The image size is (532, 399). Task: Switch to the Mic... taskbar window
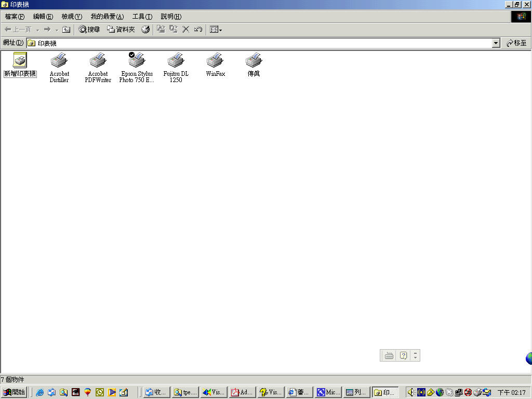pyautogui.click(x=328, y=393)
